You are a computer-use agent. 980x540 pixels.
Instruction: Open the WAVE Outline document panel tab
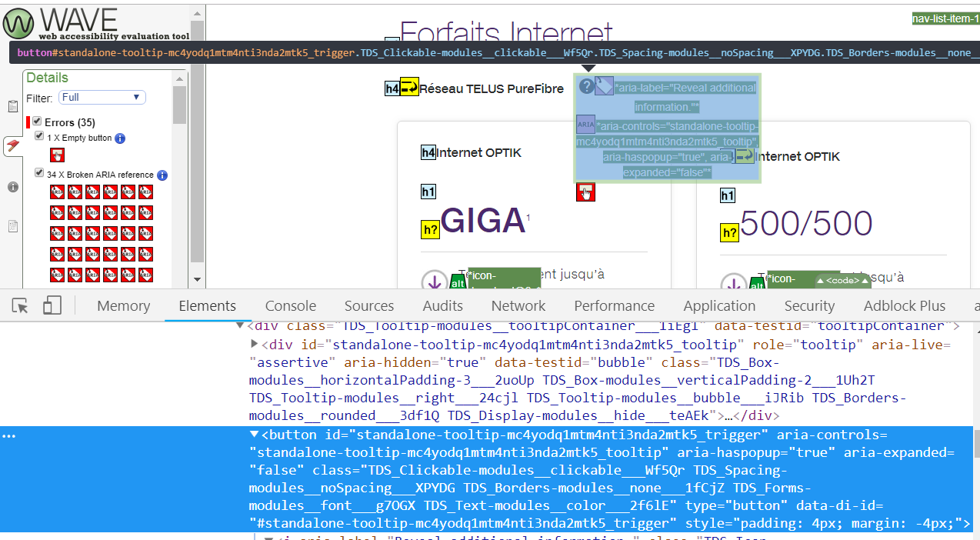pos(12,226)
